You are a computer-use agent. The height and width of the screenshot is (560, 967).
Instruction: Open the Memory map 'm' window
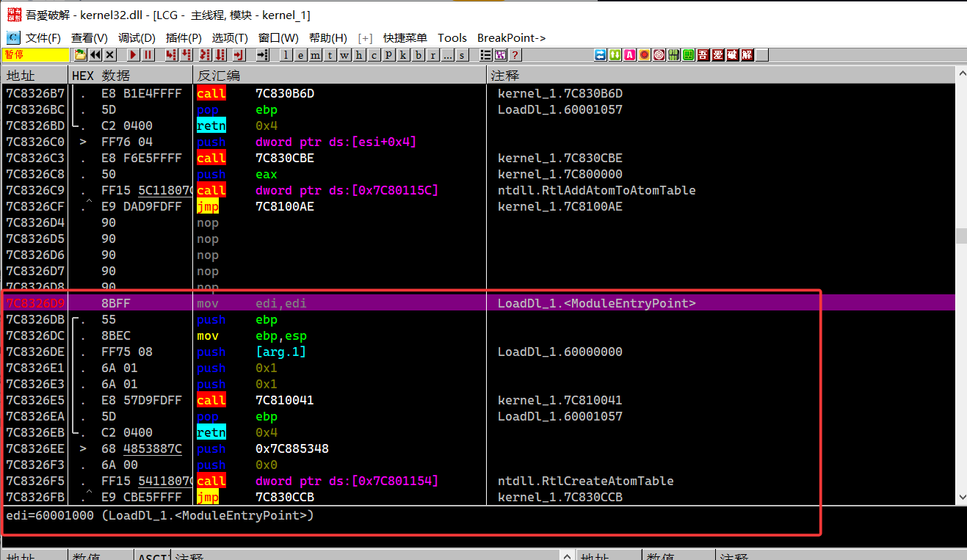click(315, 55)
